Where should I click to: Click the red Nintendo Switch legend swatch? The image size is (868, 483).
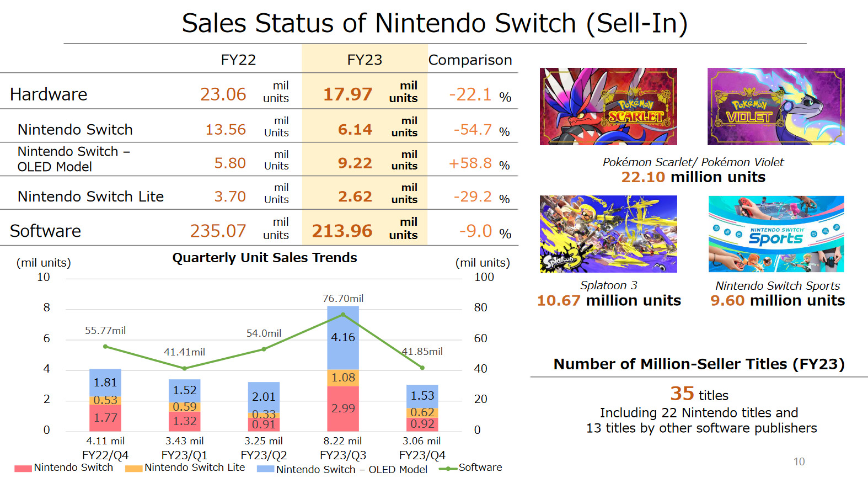point(23,469)
